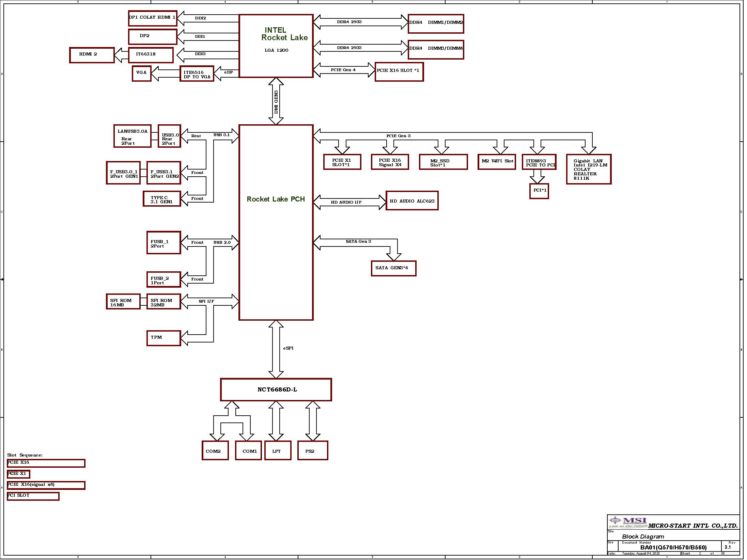
Task: Select the COM1 port box
Action: coord(248,450)
